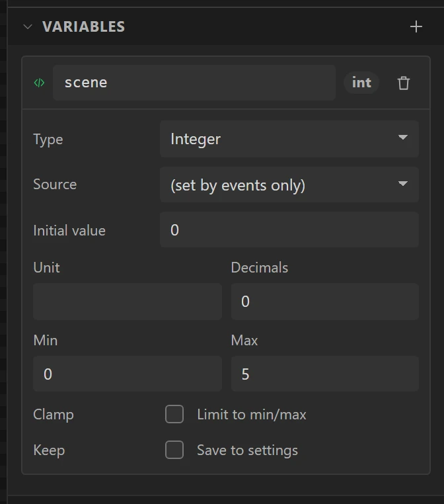Click the Initial value field
Viewport: 444px width, 504px height.
pyautogui.click(x=289, y=230)
